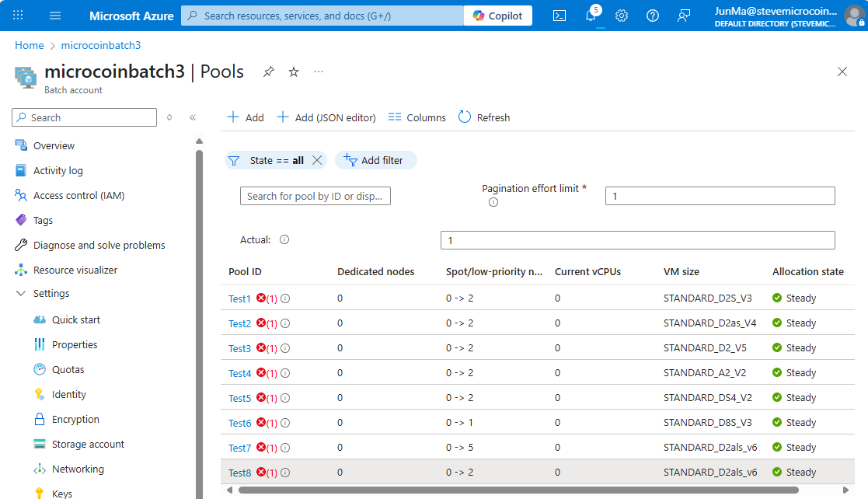
Task: Show info for Pagination effort limit
Action: [493, 203]
